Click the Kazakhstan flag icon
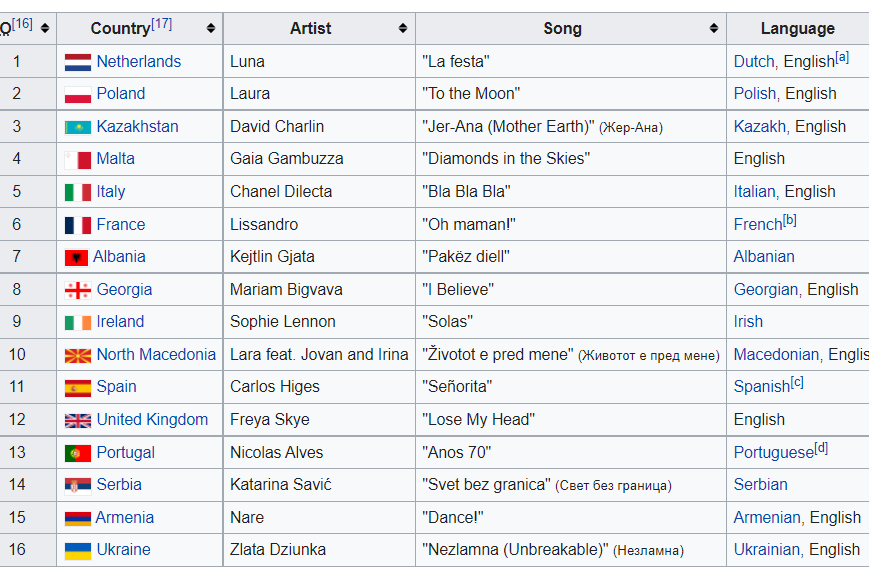Viewport: 869px width, 568px height. (77, 127)
